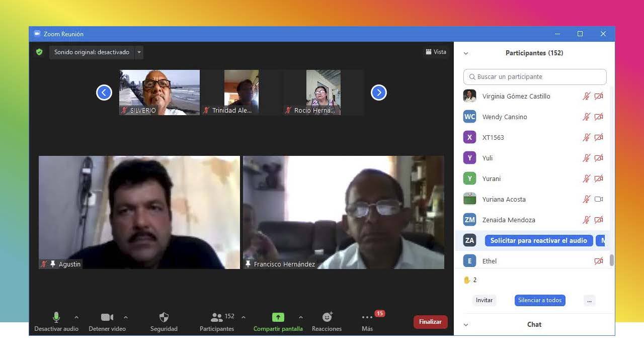Click Zenaida Mendoza camera-off icon
The height and width of the screenshot is (362, 644).
click(599, 220)
